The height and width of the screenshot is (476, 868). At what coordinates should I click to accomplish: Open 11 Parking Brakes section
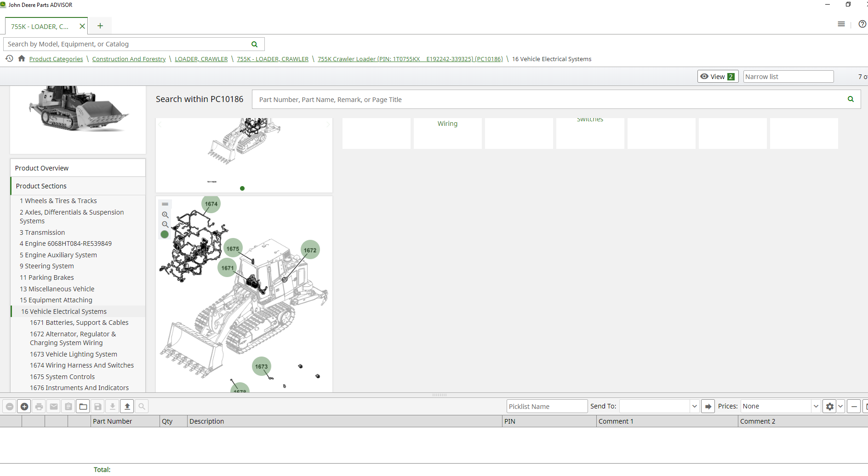(x=47, y=278)
